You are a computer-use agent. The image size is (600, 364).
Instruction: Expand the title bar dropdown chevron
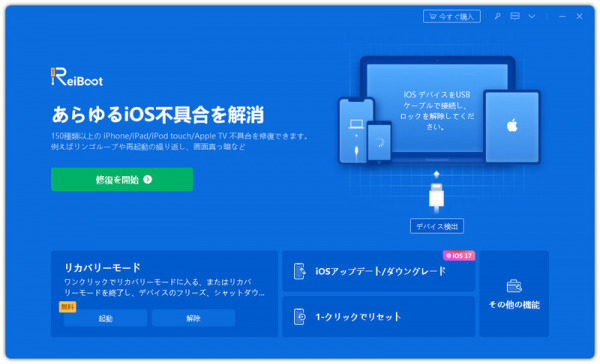(x=532, y=16)
